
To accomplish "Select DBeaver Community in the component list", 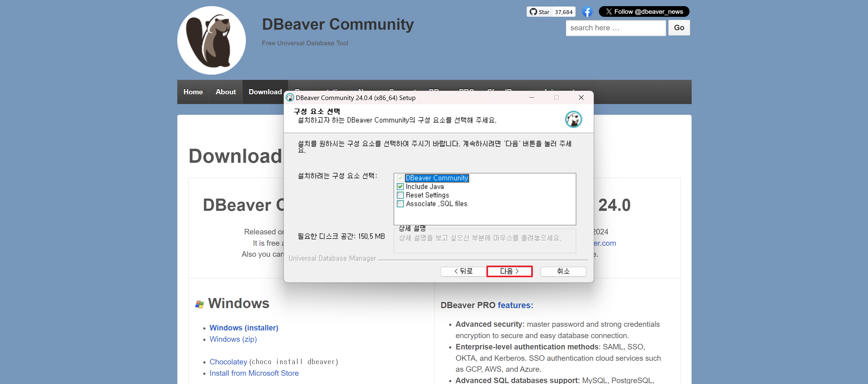I will click(437, 177).
